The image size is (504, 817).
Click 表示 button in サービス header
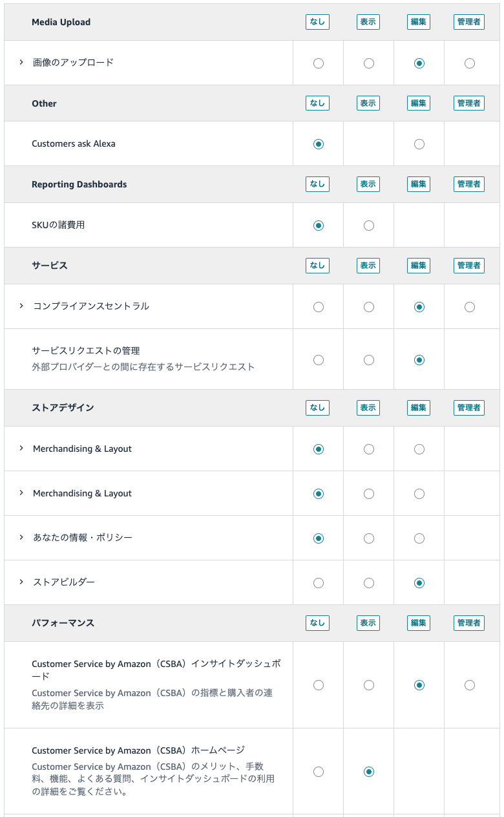click(x=368, y=266)
